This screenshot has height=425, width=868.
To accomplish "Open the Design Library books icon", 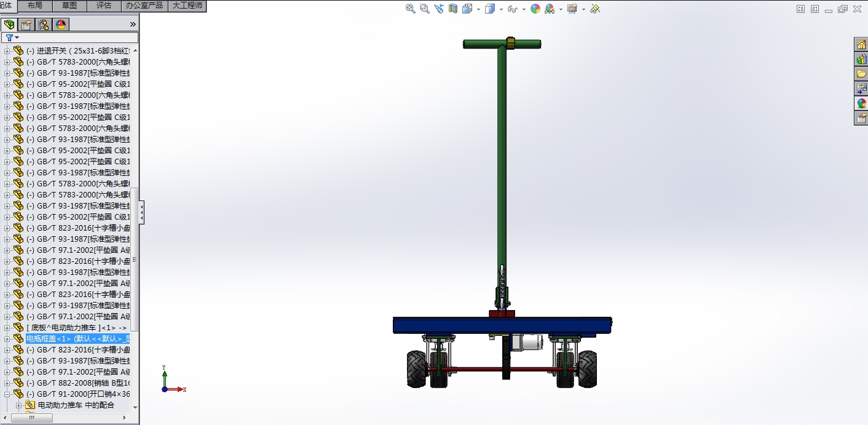I will tap(861, 59).
